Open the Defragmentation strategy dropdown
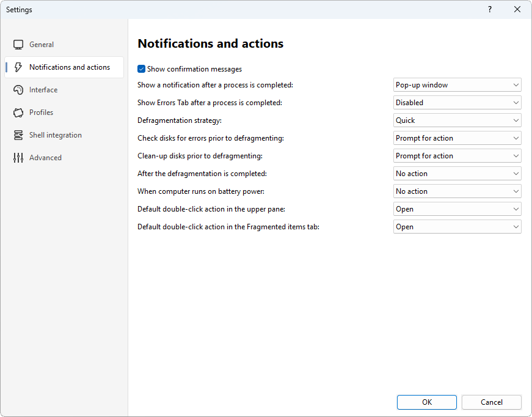This screenshot has width=532, height=417. [x=457, y=120]
